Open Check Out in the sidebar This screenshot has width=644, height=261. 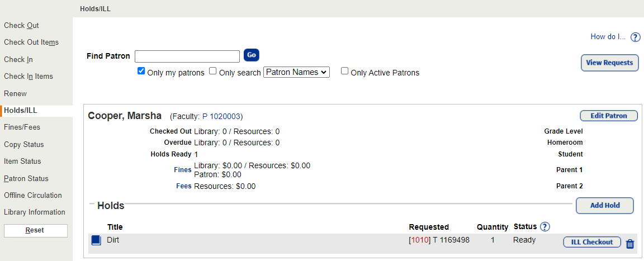pos(21,26)
